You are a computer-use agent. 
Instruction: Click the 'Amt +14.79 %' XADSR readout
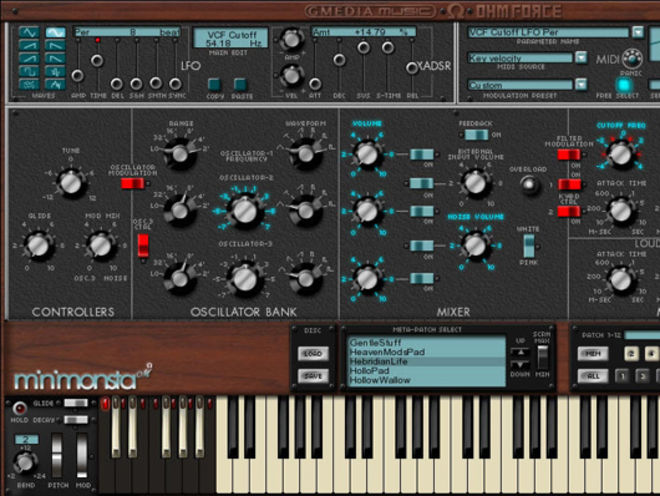tap(364, 32)
